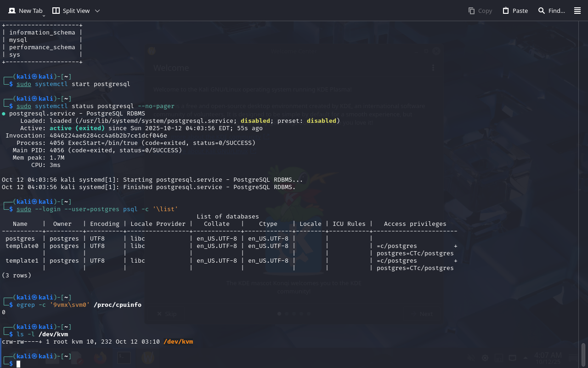Click the 'List of databases' heading
The height and width of the screenshot is (368, 588).
tap(227, 217)
